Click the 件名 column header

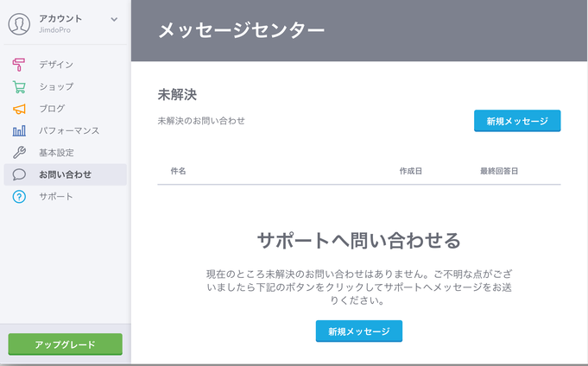coord(178,171)
